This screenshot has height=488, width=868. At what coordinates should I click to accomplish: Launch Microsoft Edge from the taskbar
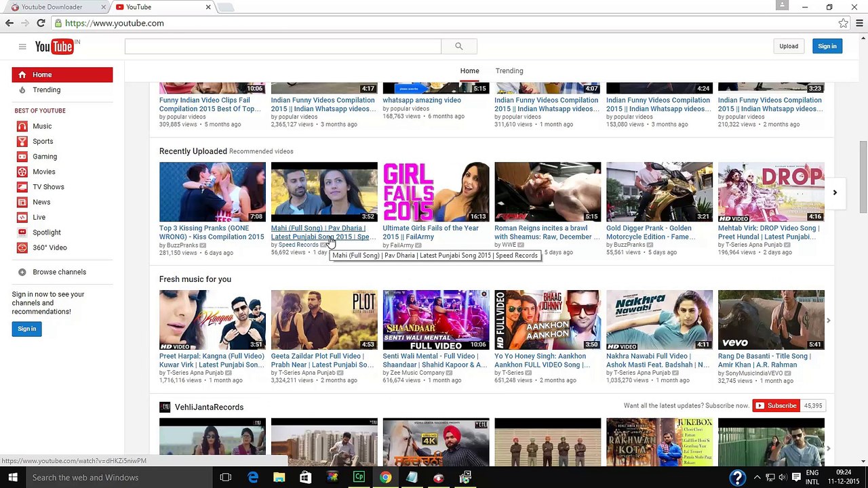pyautogui.click(x=252, y=477)
